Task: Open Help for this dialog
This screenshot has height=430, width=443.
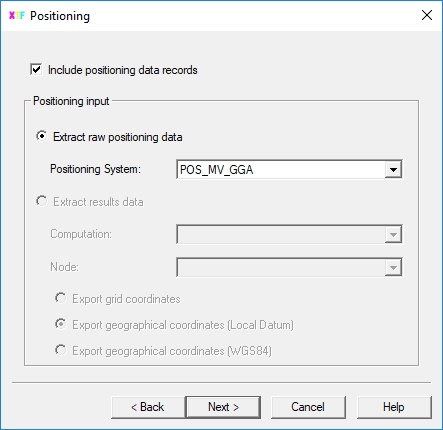Action: click(x=394, y=407)
